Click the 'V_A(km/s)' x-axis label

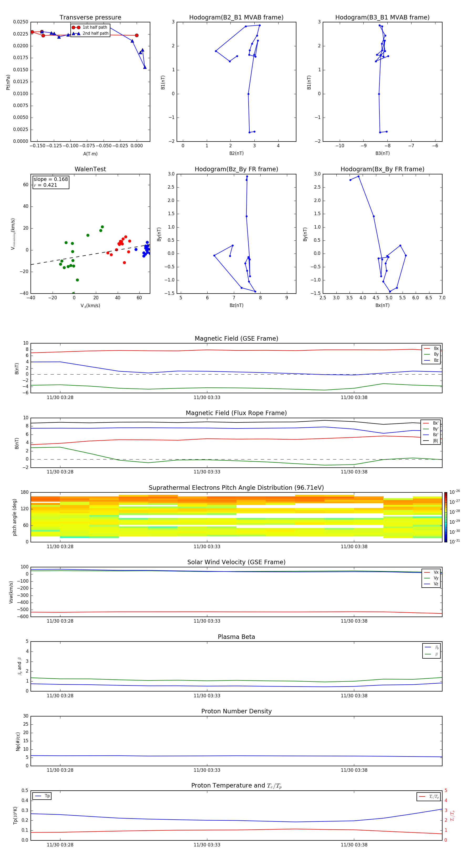(90, 306)
